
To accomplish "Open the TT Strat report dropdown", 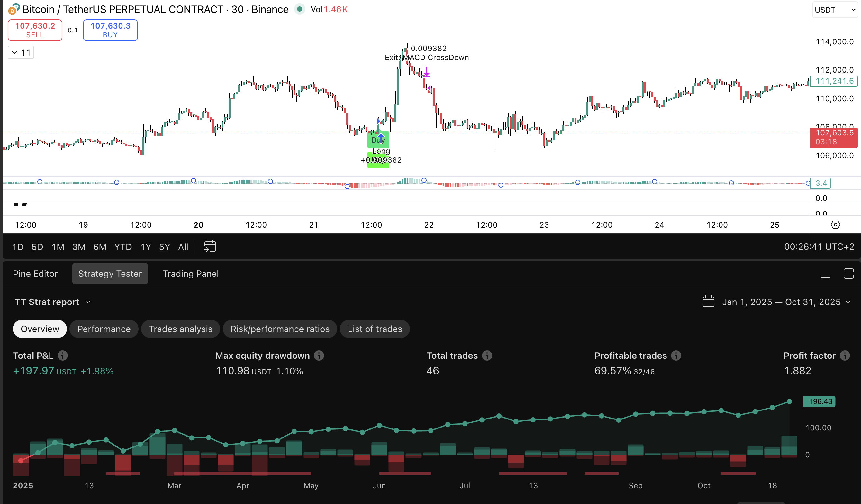I will tap(53, 302).
